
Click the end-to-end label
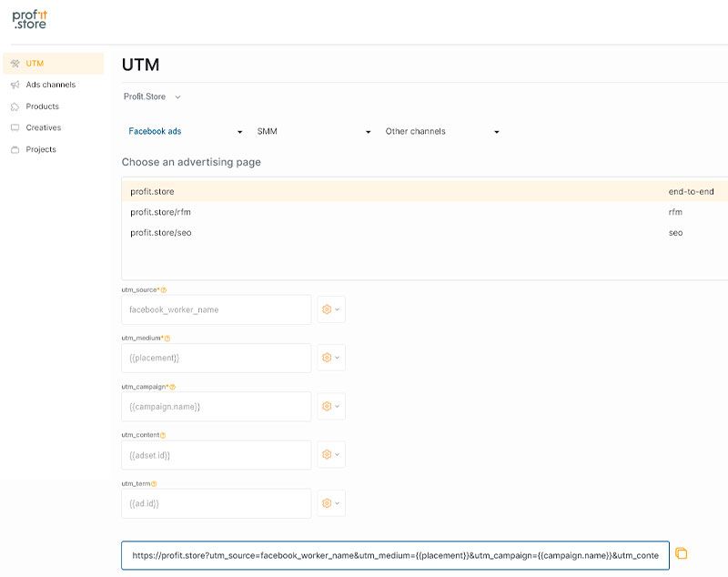(x=691, y=192)
